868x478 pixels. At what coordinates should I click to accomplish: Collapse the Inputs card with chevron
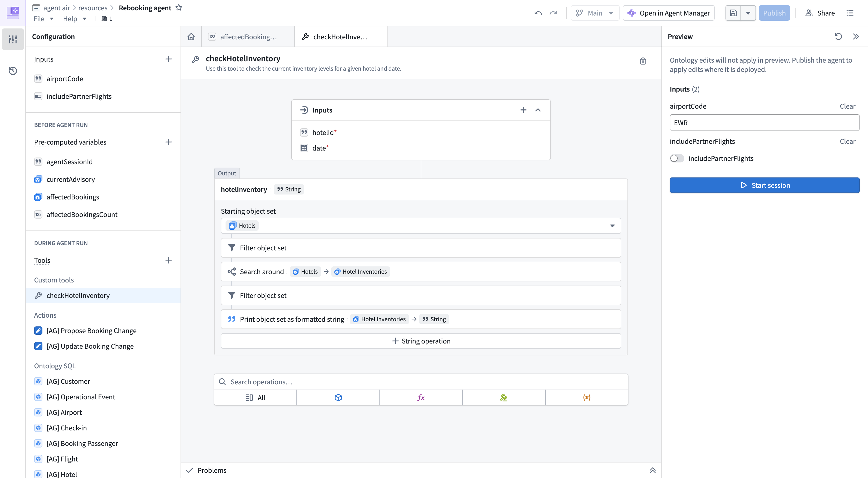538,110
